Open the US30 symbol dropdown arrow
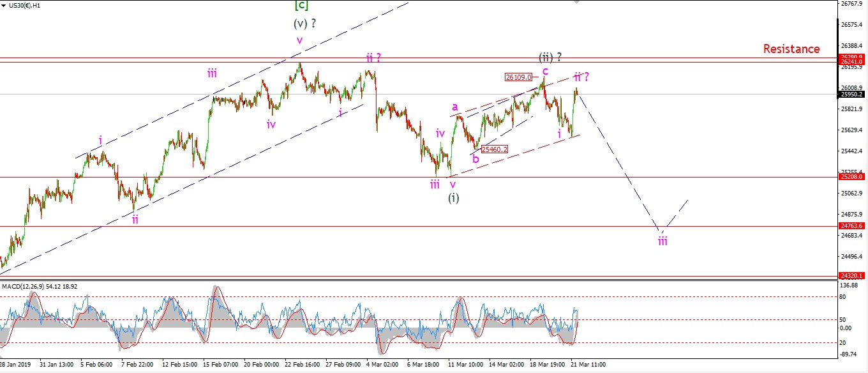This screenshot has height=373, width=868. point(3,4)
